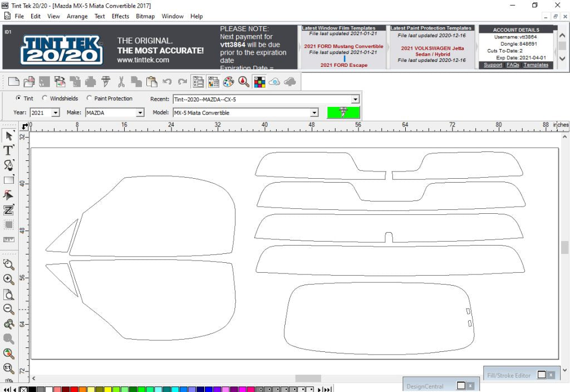Click the ruler origin corner box

click(x=24, y=126)
